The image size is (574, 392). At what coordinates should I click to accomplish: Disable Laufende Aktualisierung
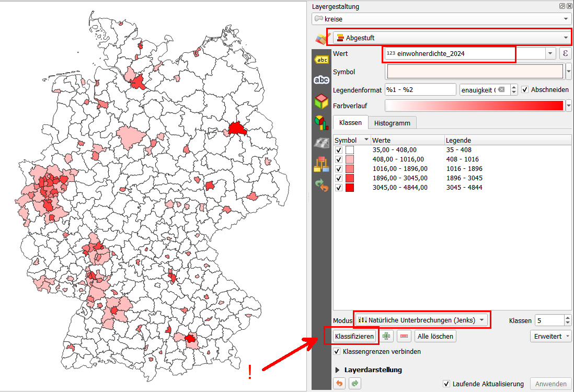tap(447, 384)
